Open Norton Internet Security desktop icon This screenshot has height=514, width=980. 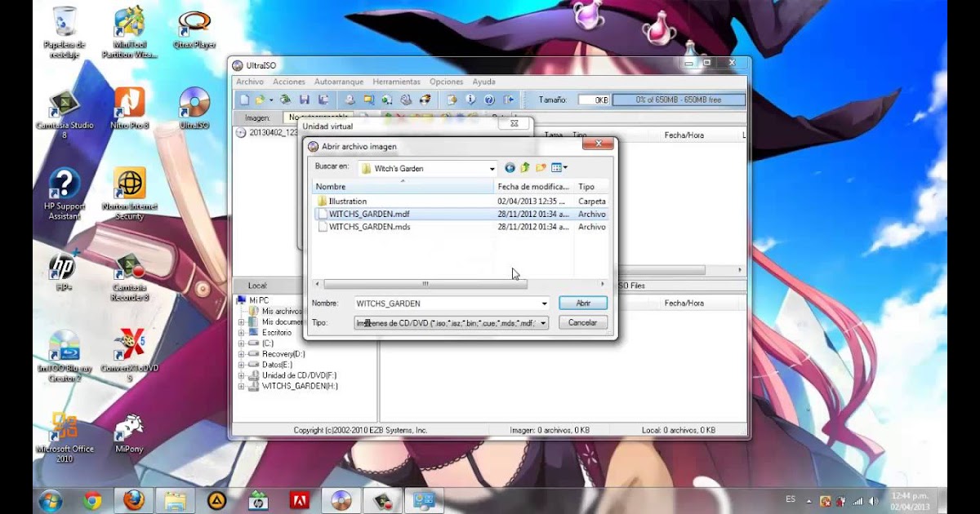tap(129, 194)
